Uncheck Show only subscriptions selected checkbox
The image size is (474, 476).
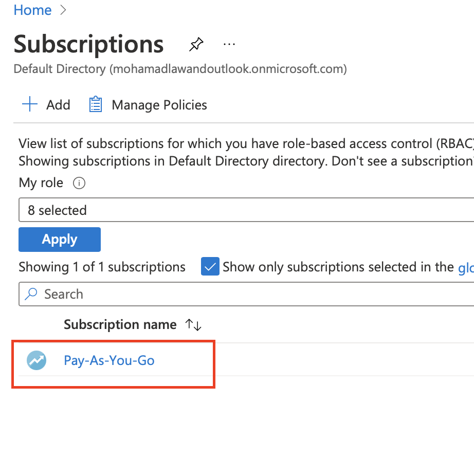coord(210,267)
